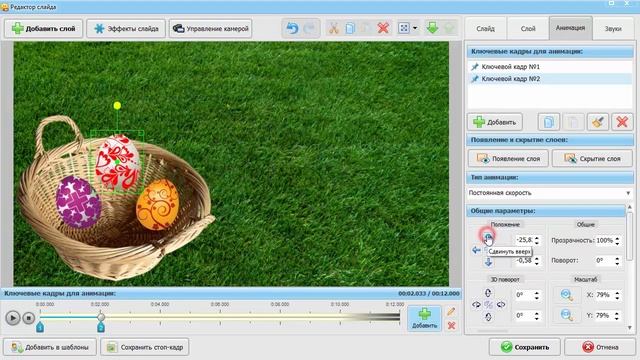The height and width of the screenshot is (360, 640).
Task: Zoom in scale with magnifier plus icon
Action: [x=567, y=295]
